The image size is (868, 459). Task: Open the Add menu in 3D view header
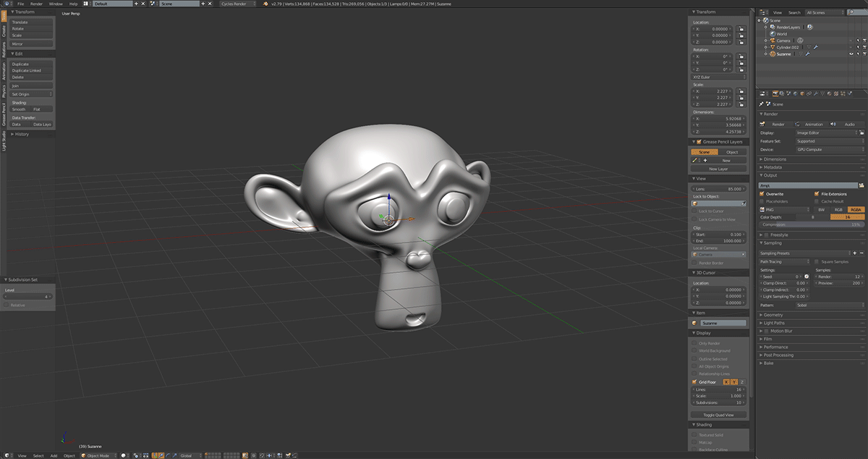click(x=54, y=455)
